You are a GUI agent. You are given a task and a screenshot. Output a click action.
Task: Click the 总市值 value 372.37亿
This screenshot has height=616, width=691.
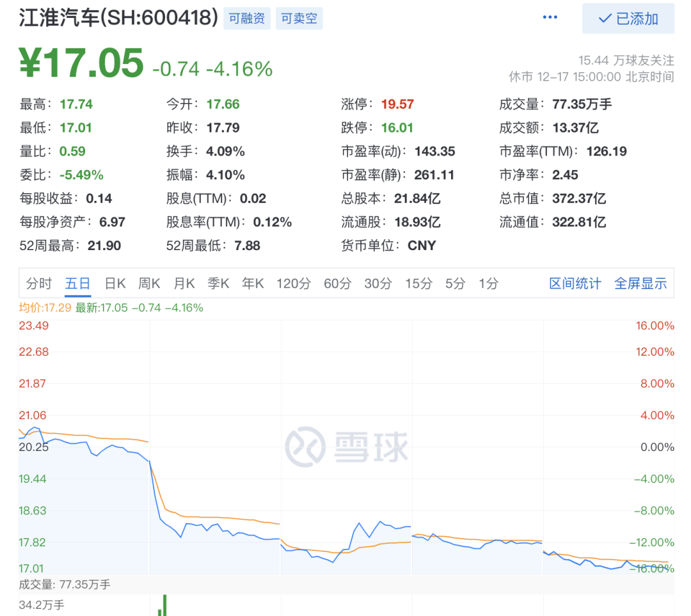point(579,199)
